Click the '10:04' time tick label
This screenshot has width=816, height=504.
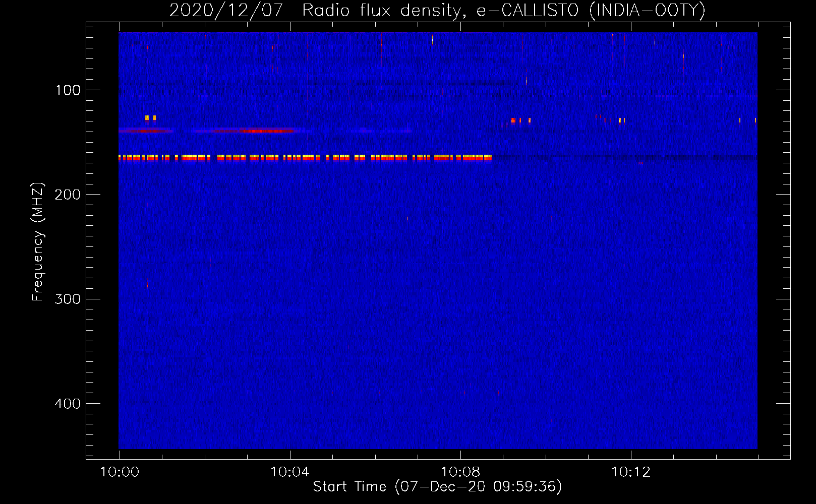click(289, 472)
